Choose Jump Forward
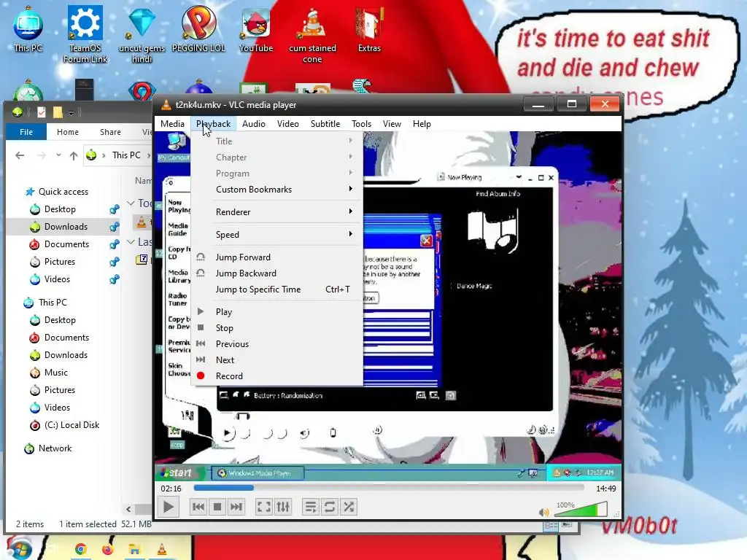Screen dimensions: 747x560 (277, 257)
